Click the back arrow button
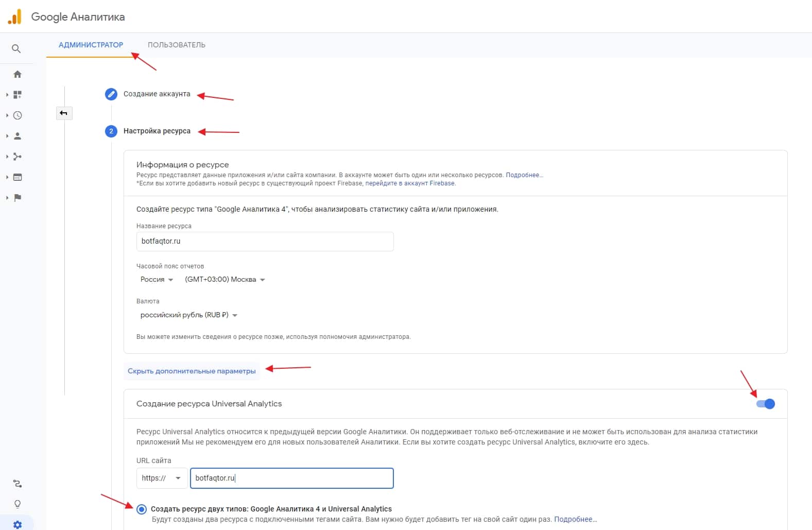This screenshot has height=530, width=812. click(x=64, y=113)
